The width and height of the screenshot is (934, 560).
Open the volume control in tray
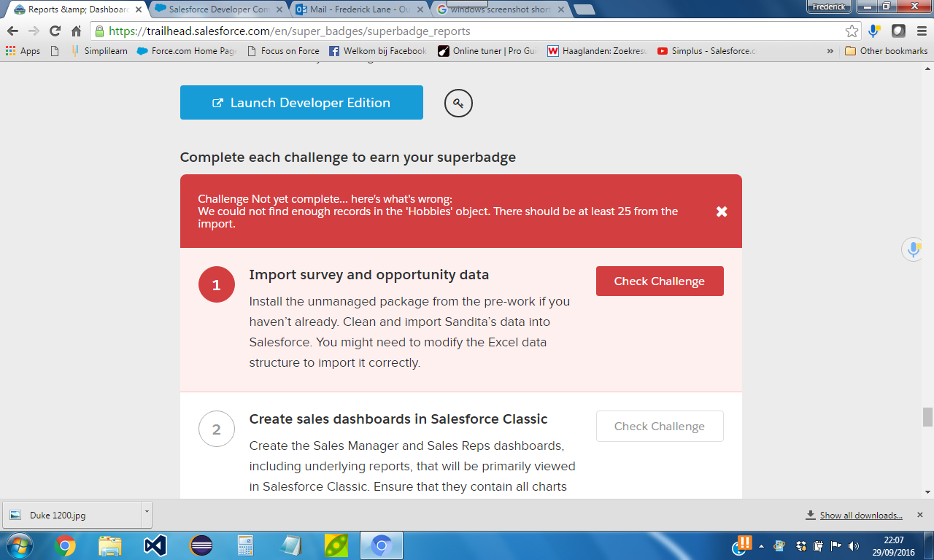(854, 545)
